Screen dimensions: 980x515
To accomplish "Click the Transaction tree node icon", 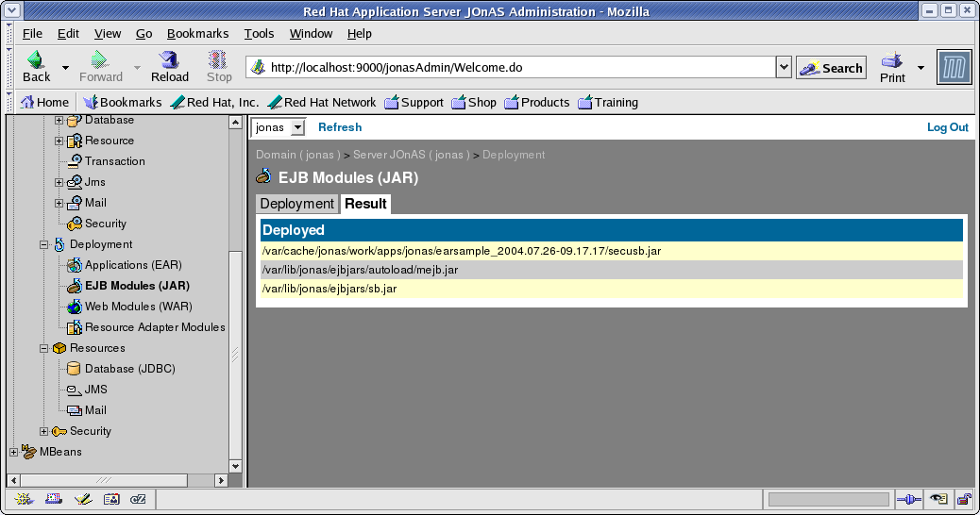I will point(75,161).
